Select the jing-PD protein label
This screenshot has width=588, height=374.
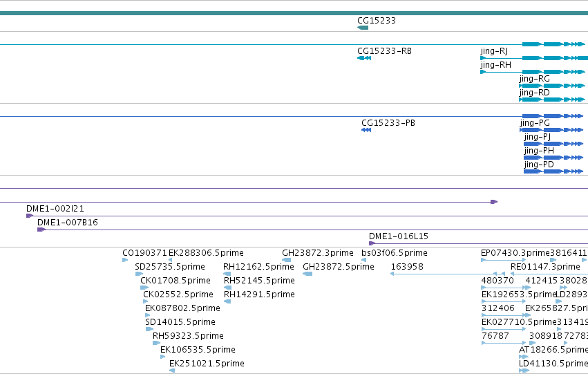[539, 165]
